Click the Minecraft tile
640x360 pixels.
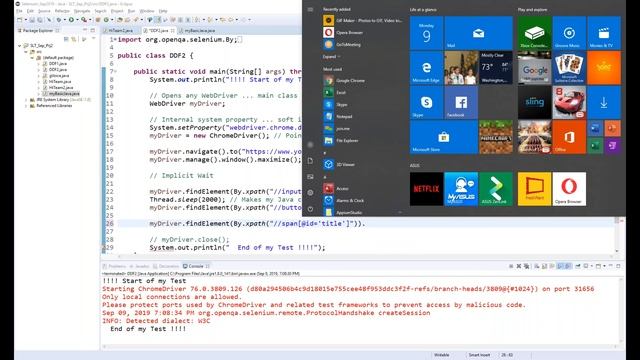[496, 137]
